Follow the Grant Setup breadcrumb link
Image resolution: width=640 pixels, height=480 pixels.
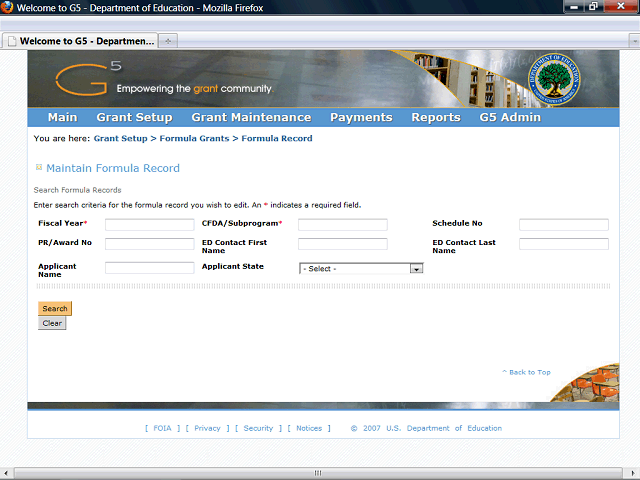click(x=120, y=138)
